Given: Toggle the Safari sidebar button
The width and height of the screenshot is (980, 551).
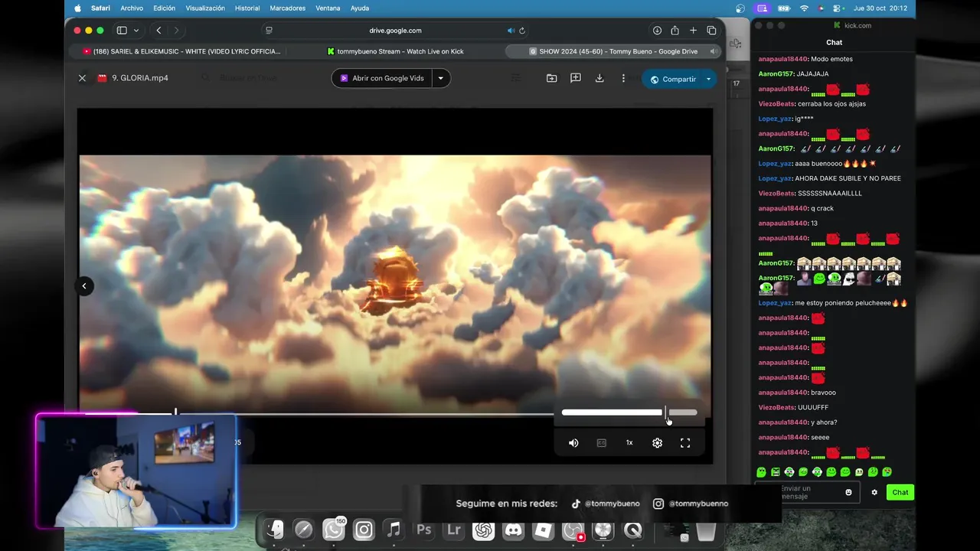Looking at the screenshot, I should (x=122, y=31).
